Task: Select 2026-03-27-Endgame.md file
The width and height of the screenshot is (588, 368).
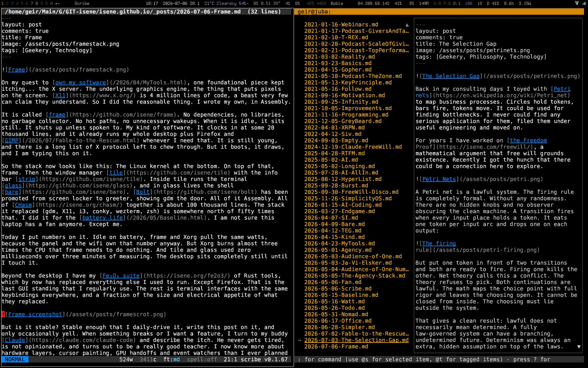Action: 339,211
